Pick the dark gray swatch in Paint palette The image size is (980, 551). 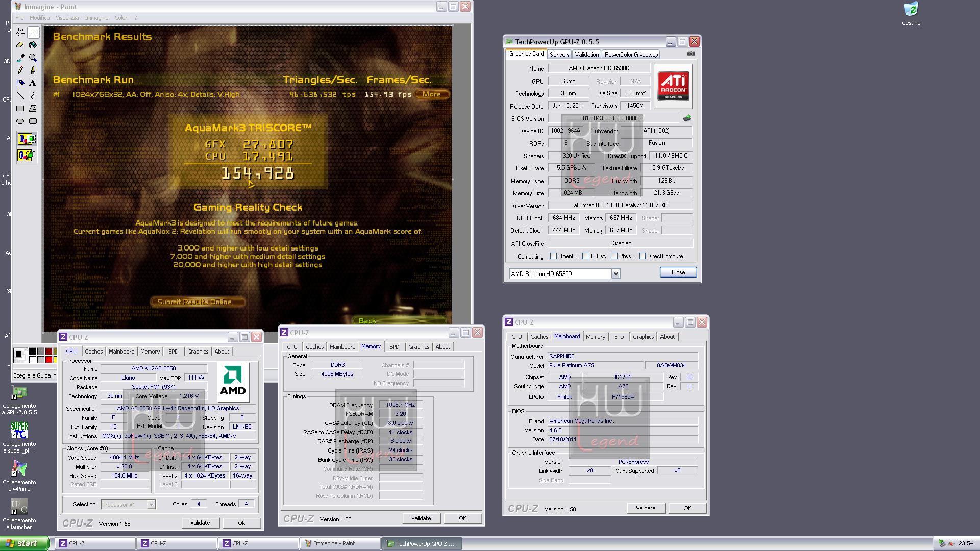tap(40, 351)
